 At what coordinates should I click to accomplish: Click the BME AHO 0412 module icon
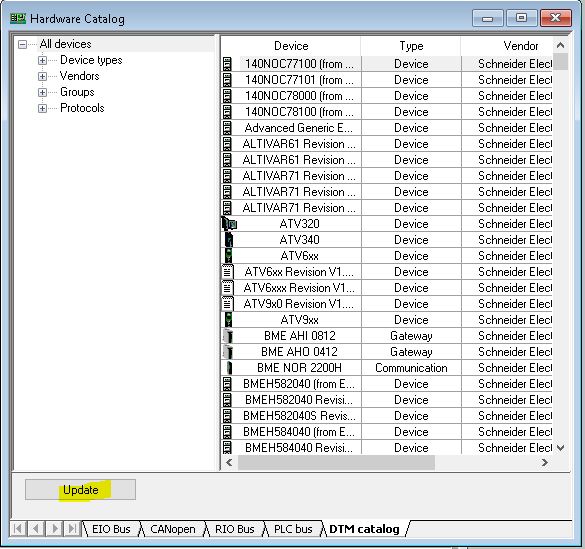(x=228, y=352)
